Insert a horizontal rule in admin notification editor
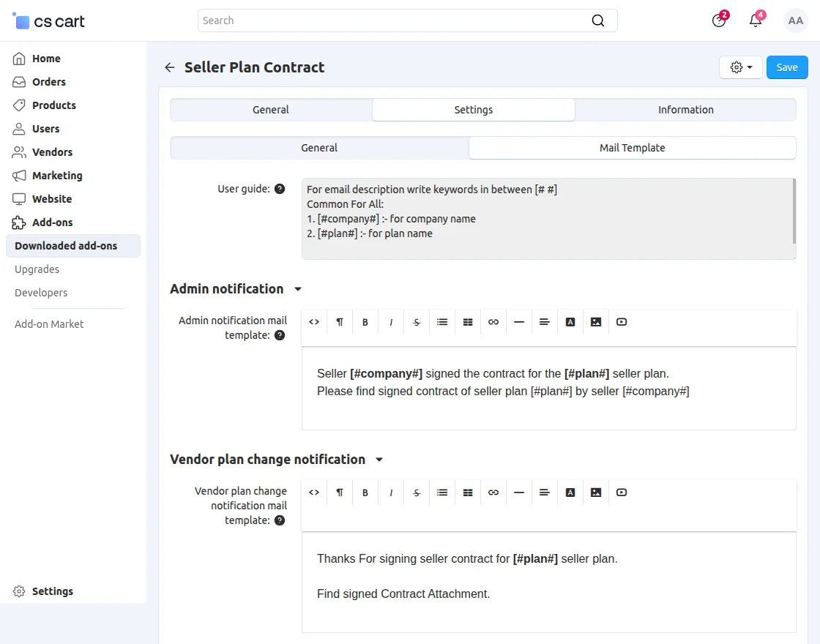820x644 pixels. tap(518, 322)
